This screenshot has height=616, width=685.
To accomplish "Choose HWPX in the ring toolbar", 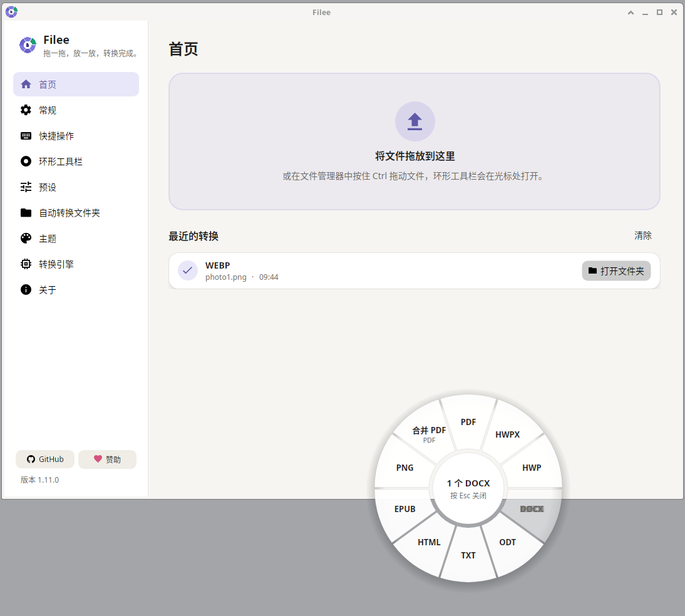I will (507, 434).
